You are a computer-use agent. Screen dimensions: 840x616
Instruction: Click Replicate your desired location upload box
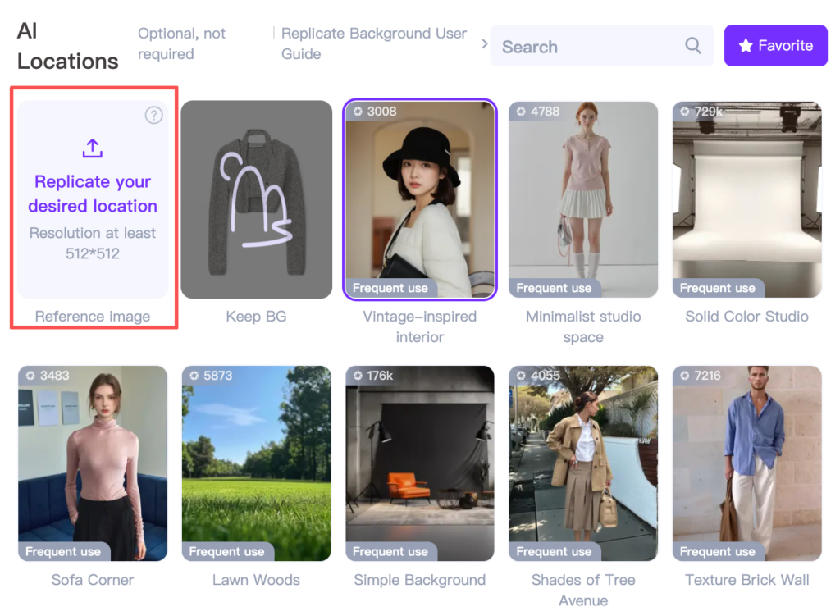click(93, 200)
